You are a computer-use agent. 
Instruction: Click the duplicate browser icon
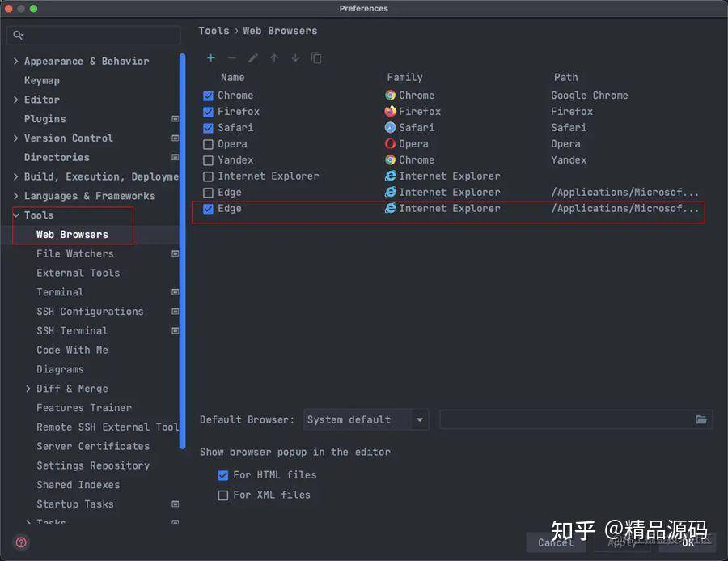[316, 58]
